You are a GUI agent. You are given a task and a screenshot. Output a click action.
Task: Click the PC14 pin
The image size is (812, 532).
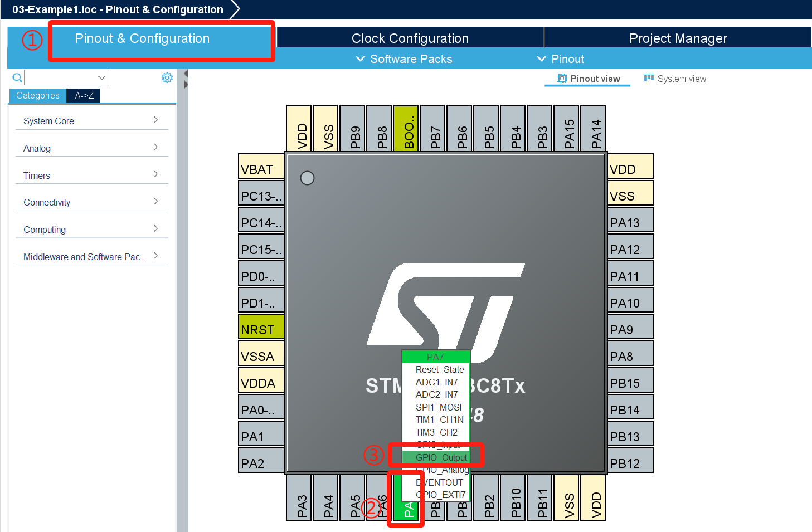tap(261, 220)
